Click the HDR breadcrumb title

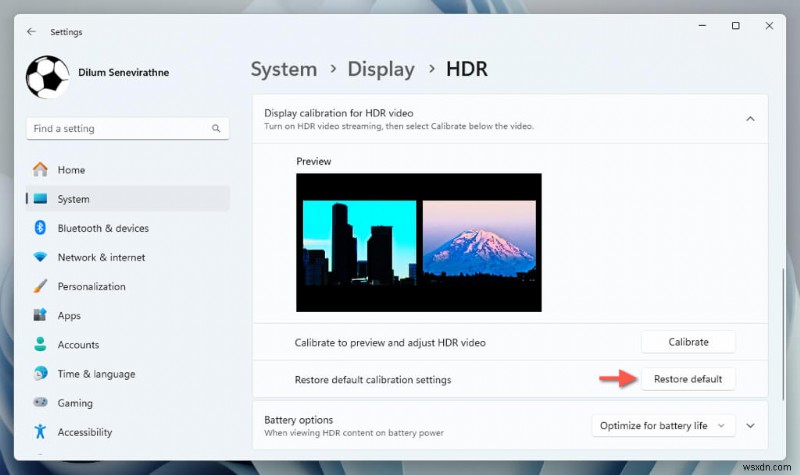[x=467, y=69]
